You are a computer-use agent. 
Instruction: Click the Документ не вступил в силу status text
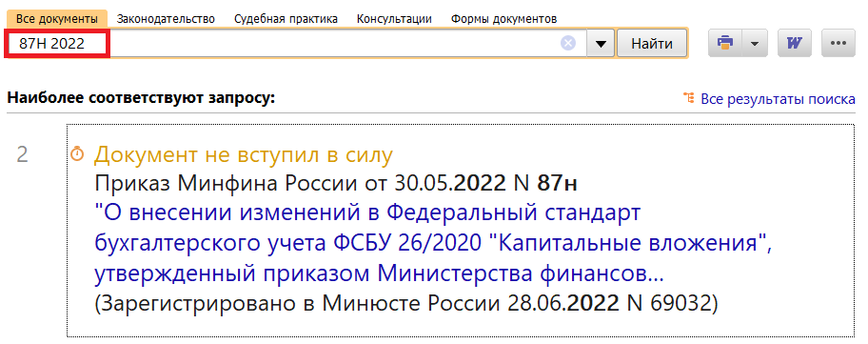[243, 155]
